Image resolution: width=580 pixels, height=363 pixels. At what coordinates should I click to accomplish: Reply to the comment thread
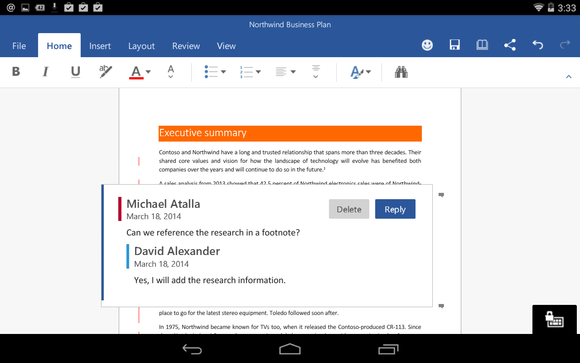click(395, 209)
